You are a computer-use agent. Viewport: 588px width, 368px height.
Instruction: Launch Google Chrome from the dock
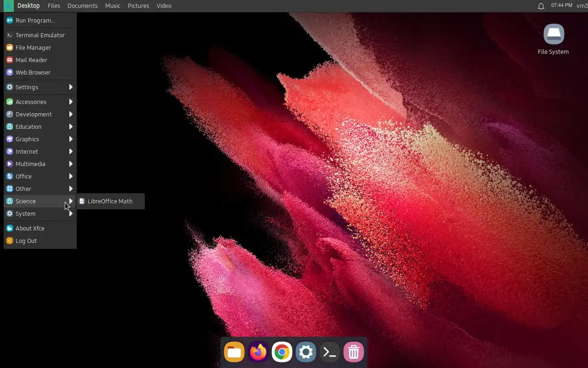(282, 352)
